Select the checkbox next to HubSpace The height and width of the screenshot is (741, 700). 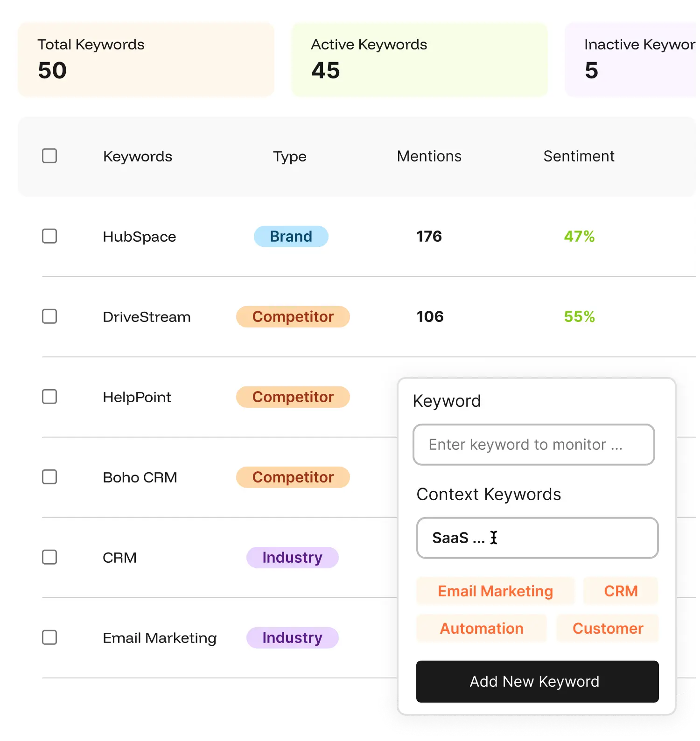49,237
